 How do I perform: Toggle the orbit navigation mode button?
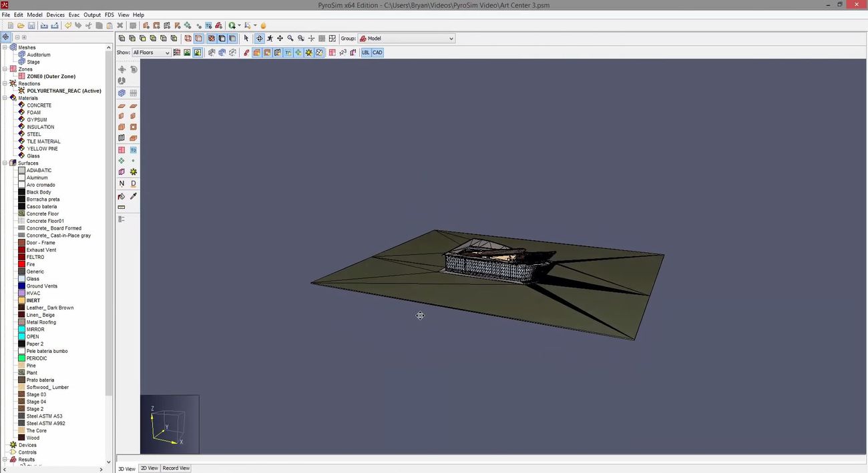point(260,39)
